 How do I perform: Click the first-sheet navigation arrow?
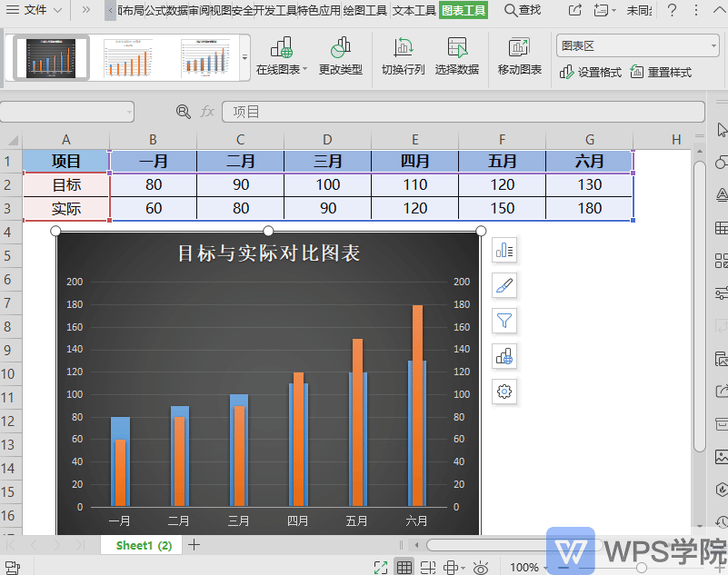[x=10, y=545]
